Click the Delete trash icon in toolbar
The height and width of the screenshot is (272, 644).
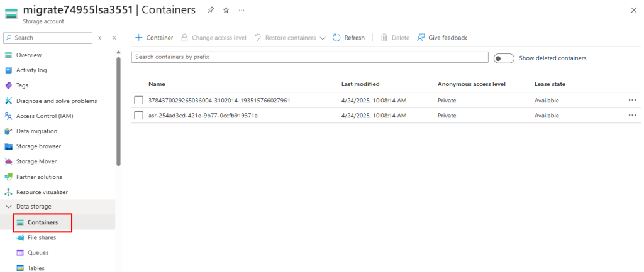(384, 38)
